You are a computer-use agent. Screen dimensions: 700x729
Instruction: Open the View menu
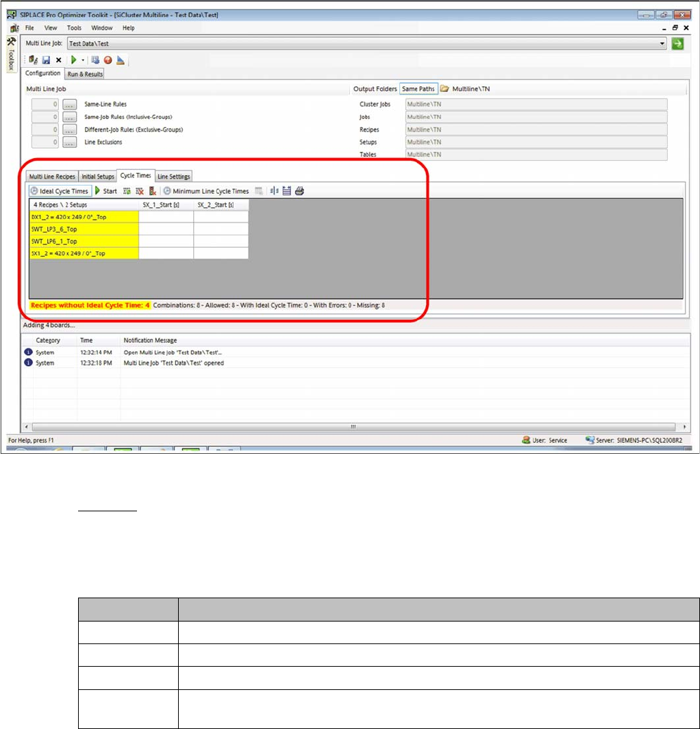click(51, 28)
